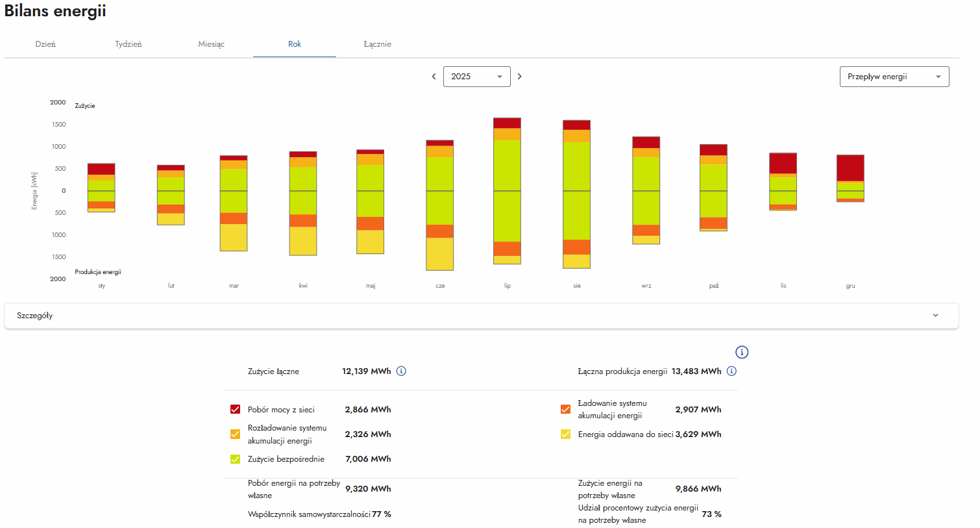Switch to the Tydzień tab
Viewport: 980px width, 528px height.
pos(129,44)
